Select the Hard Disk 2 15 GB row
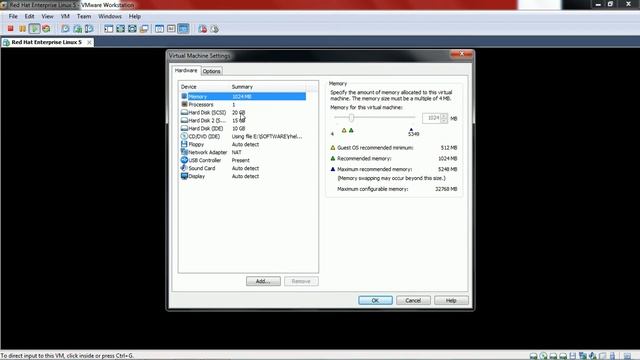Image resolution: width=640 pixels, height=360 pixels. tap(243, 120)
